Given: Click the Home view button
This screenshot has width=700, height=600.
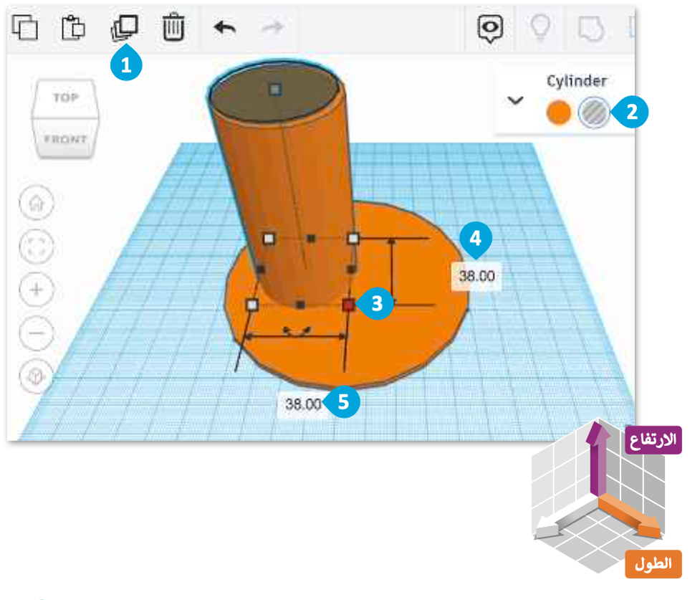Looking at the screenshot, I should point(36,204).
